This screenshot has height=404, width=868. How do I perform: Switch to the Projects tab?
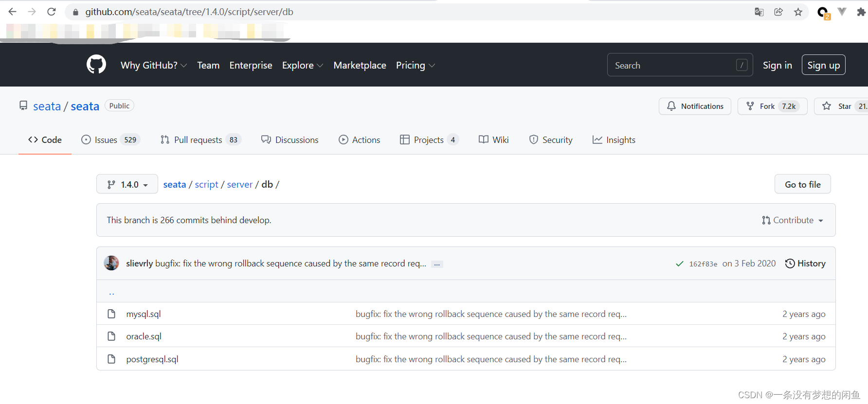(x=429, y=140)
